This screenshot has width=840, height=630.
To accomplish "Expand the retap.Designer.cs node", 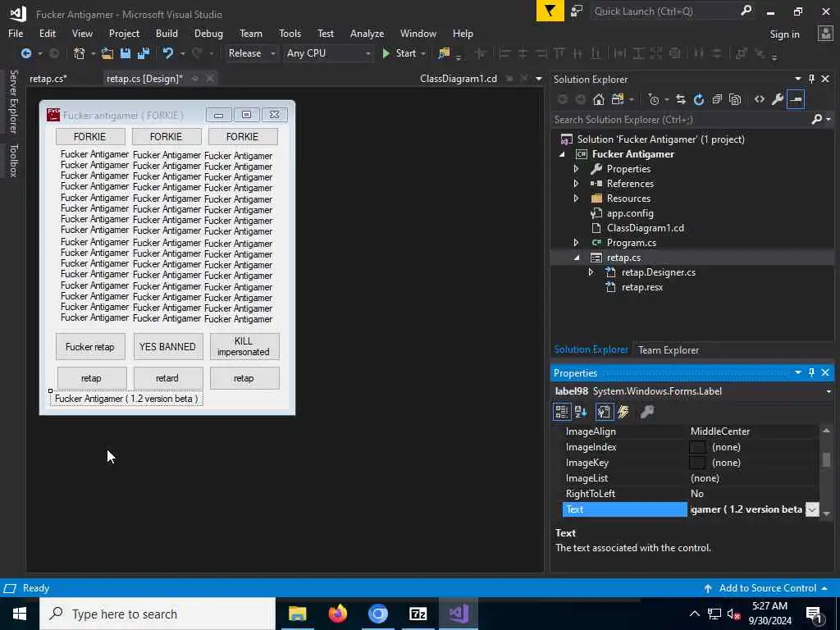I will (591, 272).
